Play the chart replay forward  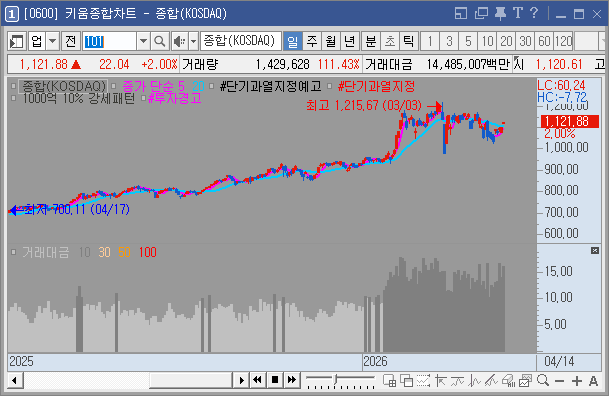pos(241,380)
